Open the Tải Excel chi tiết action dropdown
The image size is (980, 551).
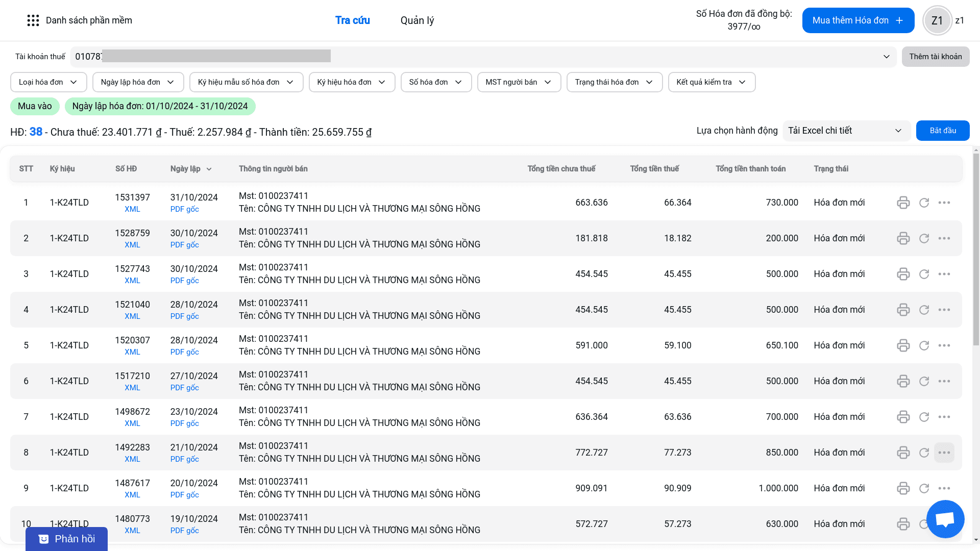[846, 131]
